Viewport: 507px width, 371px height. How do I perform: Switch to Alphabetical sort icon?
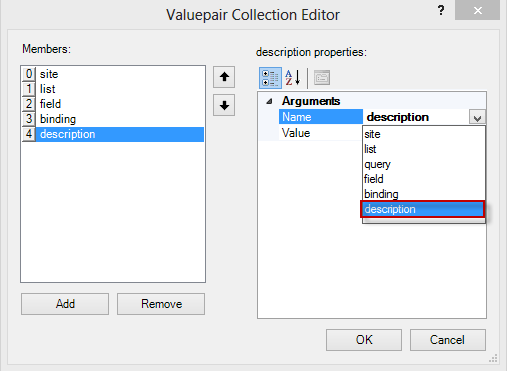coord(293,78)
